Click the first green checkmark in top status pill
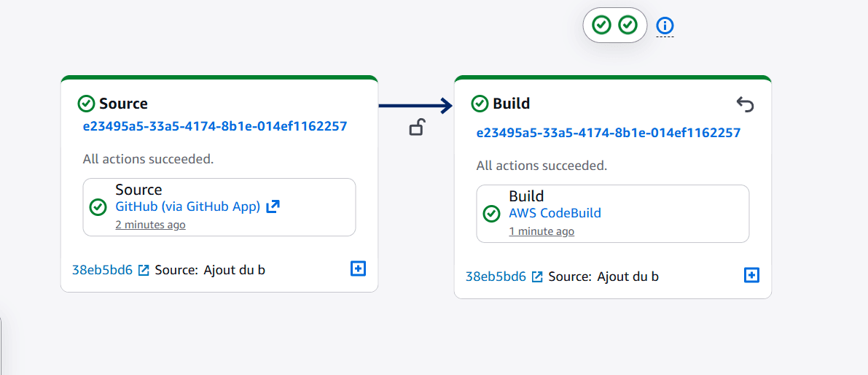 pos(601,26)
